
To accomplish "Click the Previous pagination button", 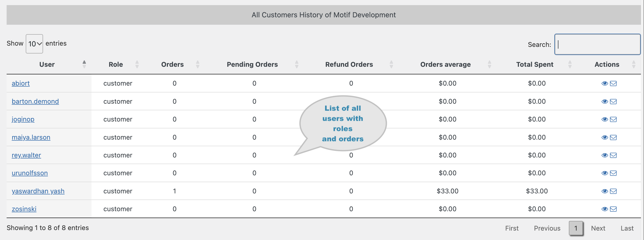I will pos(547,228).
